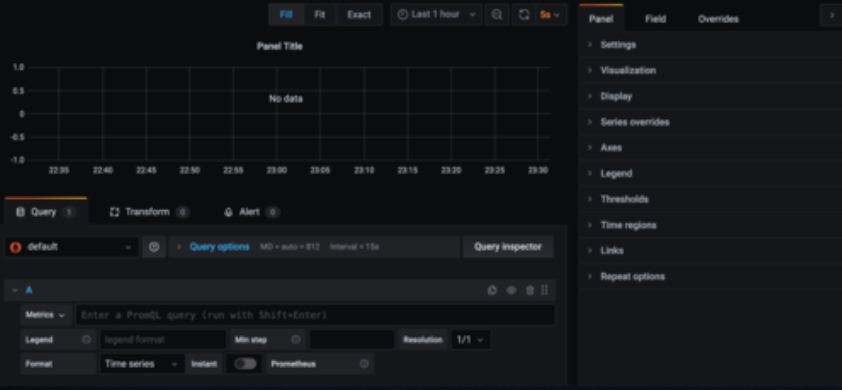Screen dimensions: 842x390
Task: Switch to the Alert tab
Action: click(251, 212)
